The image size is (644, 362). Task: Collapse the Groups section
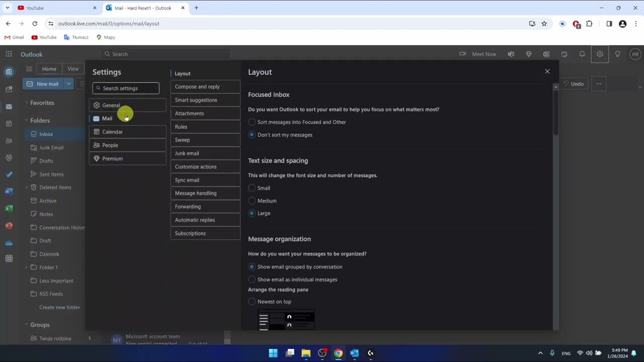[27, 325]
